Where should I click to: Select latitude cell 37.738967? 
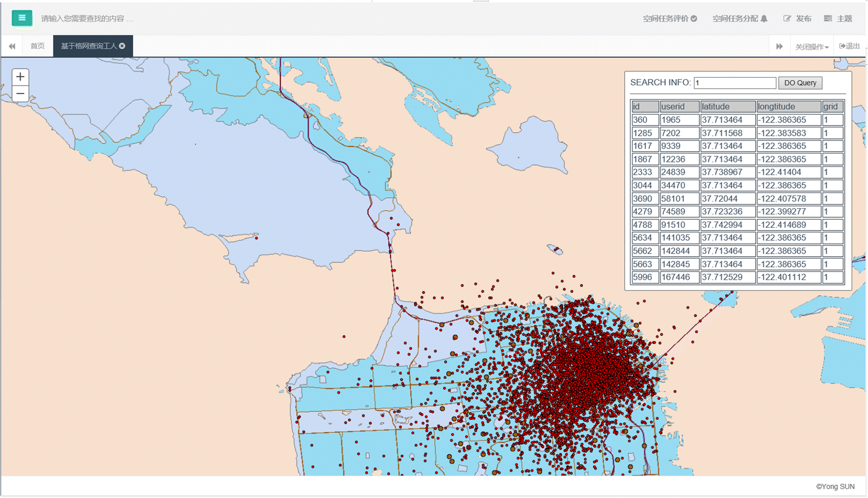point(727,172)
